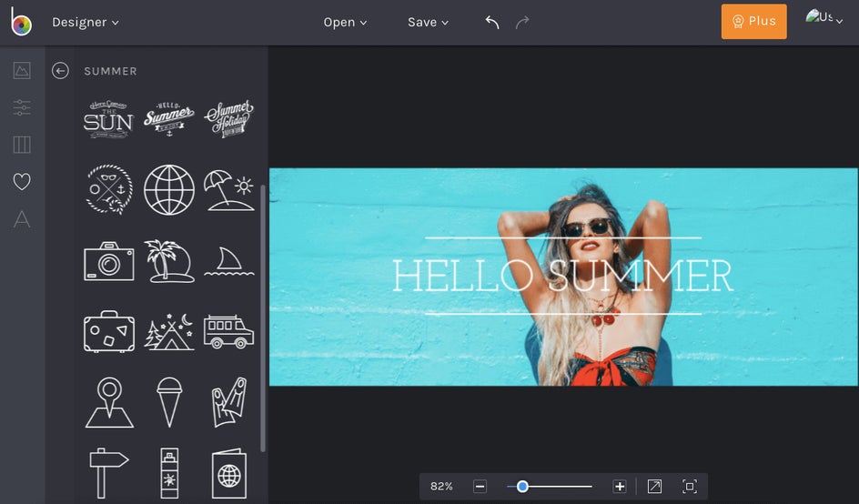Screen dimensions: 859x504
Task: Insert the sunscreen bottle graphic
Action: point(169,474)
